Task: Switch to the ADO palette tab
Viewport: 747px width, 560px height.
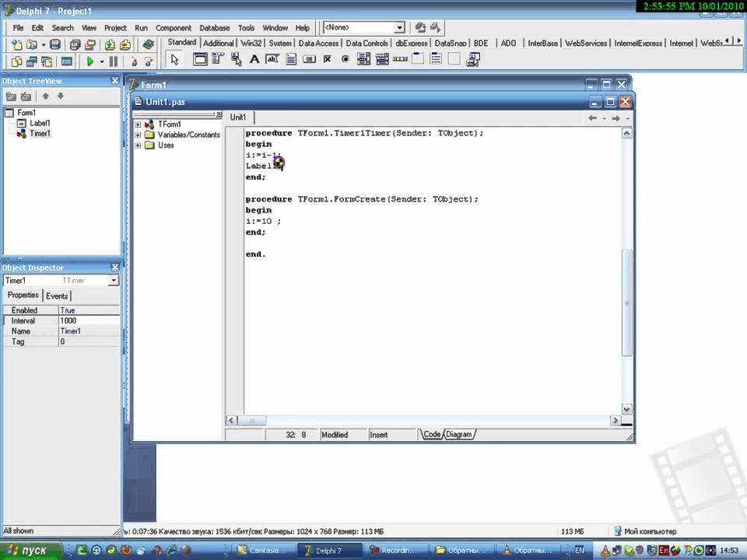Action: pyautogui.click(x=508, y=44)
